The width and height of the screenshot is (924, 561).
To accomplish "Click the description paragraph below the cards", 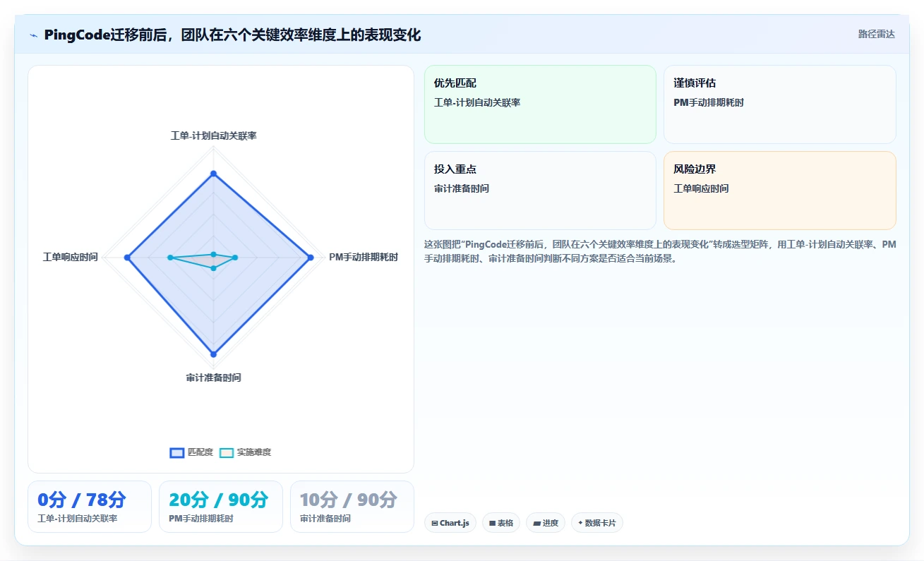I will [660, 251].
